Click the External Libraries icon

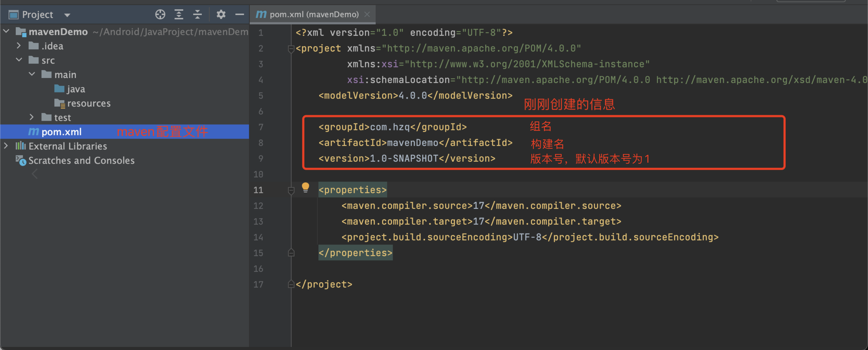(x=21, y=145)
